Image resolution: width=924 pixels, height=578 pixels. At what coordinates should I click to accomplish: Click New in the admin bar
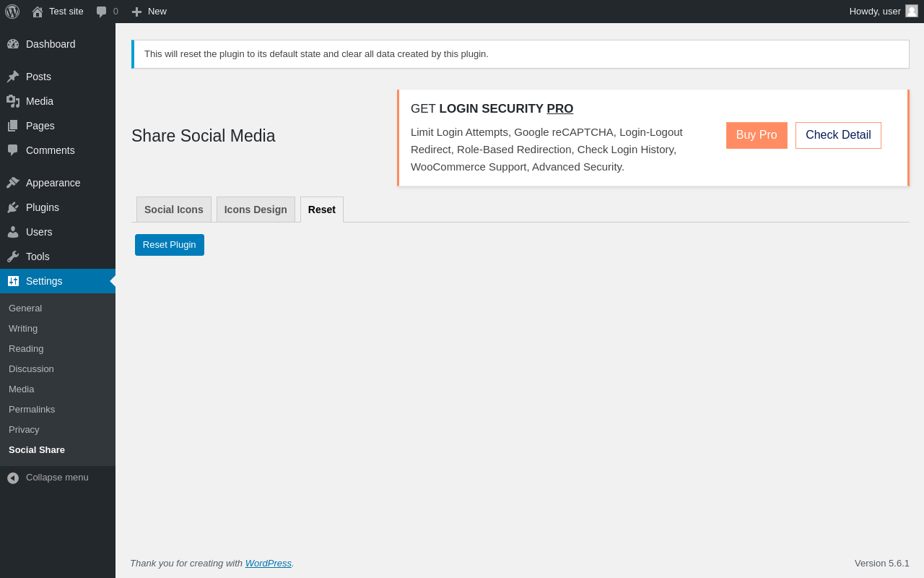point(149,12)
